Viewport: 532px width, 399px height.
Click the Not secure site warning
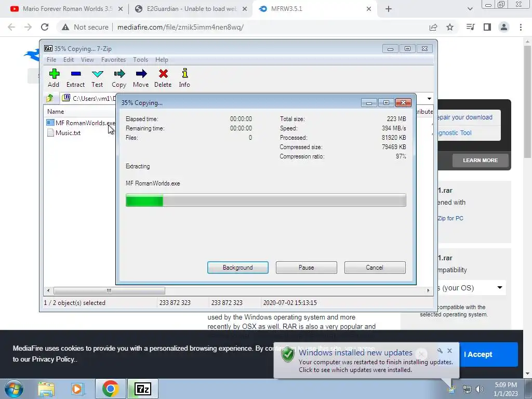click(x=85, y=27)
